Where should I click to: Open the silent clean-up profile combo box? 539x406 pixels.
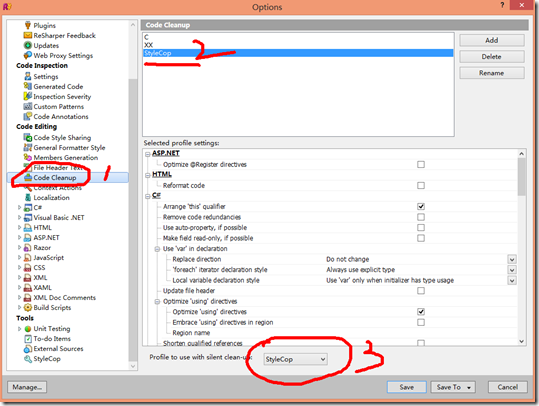(x=296, y=359)
